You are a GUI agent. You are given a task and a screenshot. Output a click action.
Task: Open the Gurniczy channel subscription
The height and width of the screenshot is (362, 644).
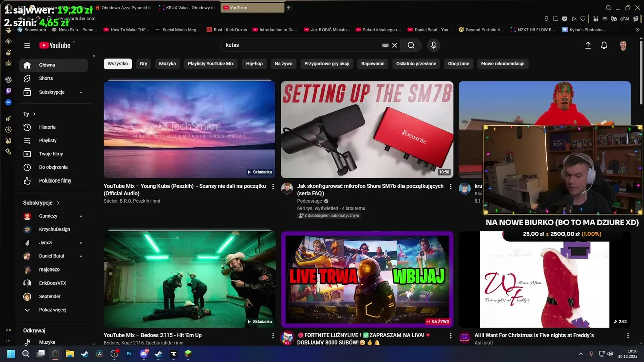53,216
